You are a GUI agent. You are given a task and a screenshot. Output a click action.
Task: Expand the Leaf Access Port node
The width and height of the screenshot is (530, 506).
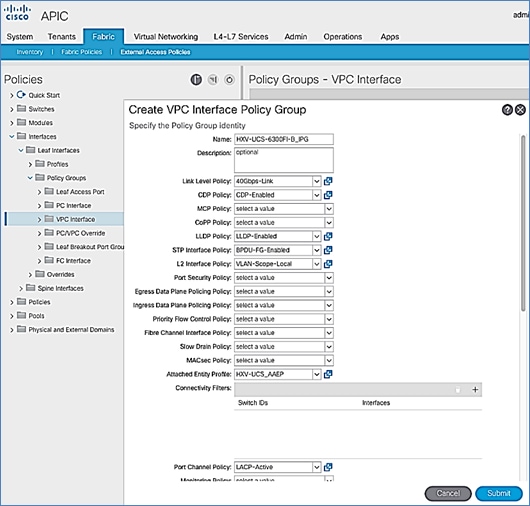39,192
